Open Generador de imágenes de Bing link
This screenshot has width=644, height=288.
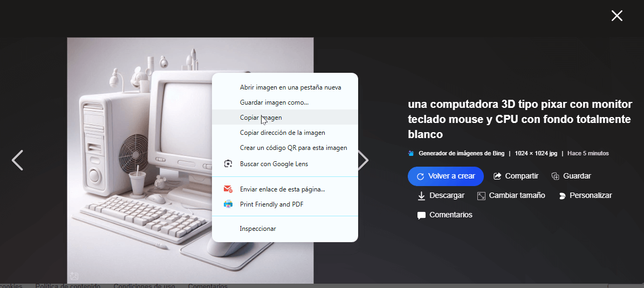coord(461,154)
